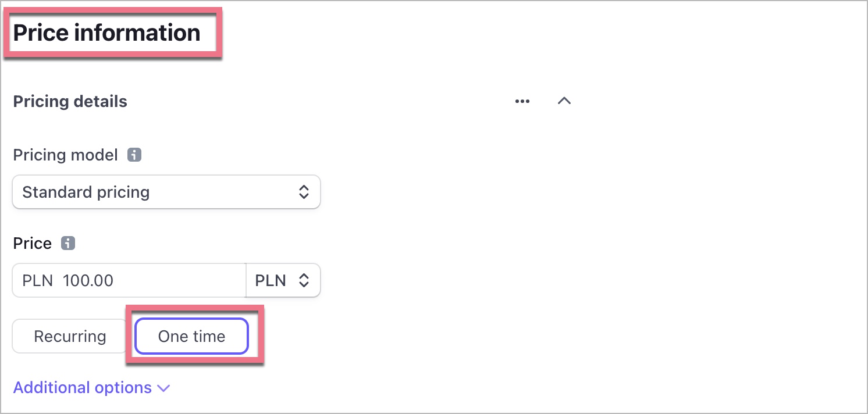Click the PLN prefix inside the price field
This screenshot has height=414, width=868.
point(38,281)
